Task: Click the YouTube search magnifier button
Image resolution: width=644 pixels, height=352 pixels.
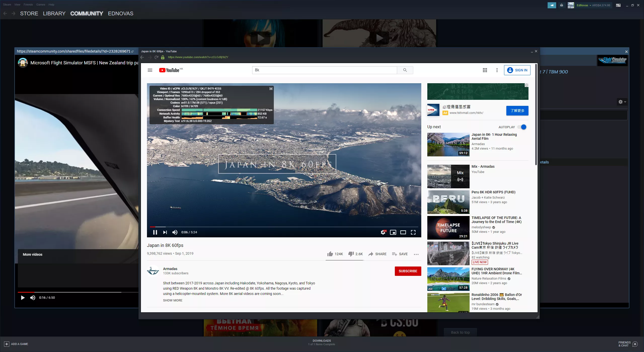Action: (x=405, y=70)
